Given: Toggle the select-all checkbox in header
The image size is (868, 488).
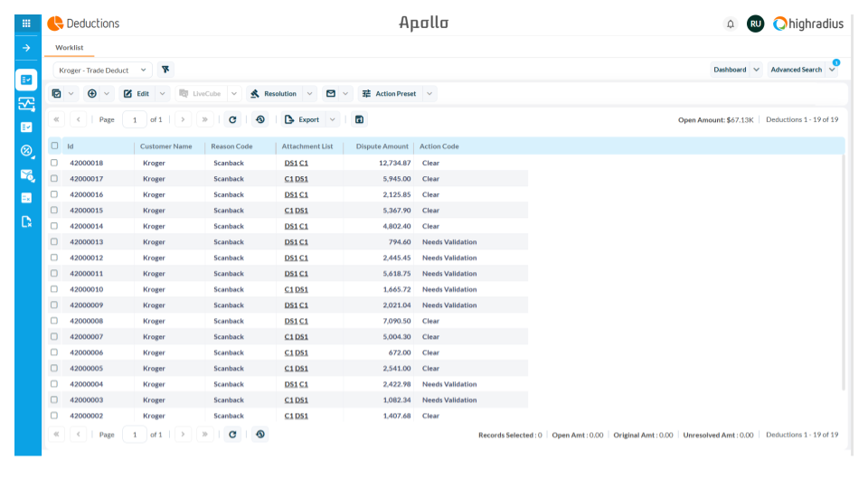Looking at the screenshot, I should [x=54, y=145].
